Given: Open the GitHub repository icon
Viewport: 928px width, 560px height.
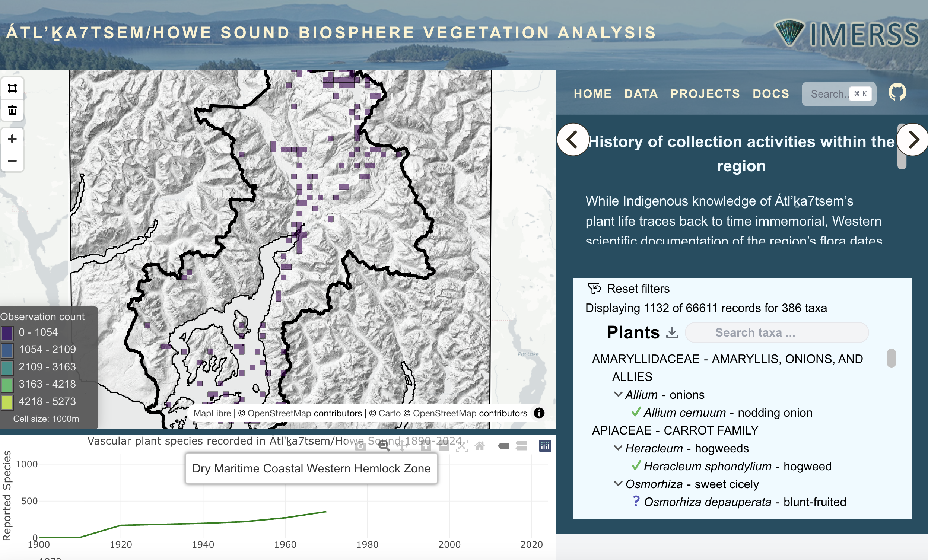Looking at the screenshot, I should pos(897,93).
